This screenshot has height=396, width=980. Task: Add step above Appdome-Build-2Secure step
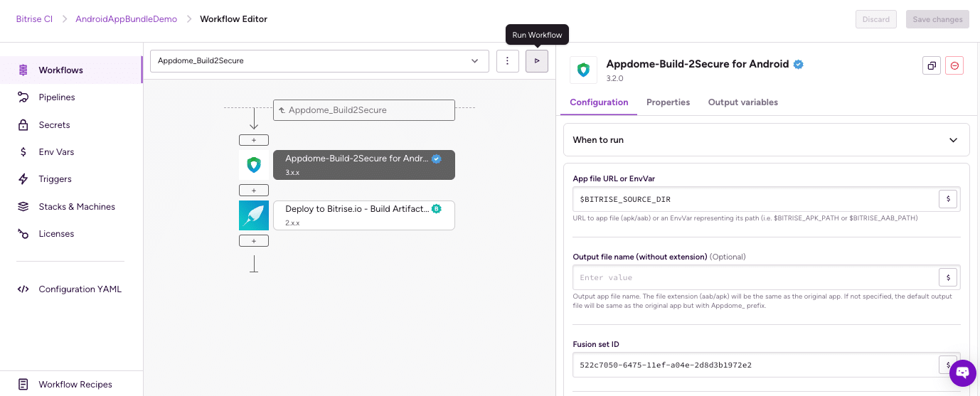[x=254, y=140]
